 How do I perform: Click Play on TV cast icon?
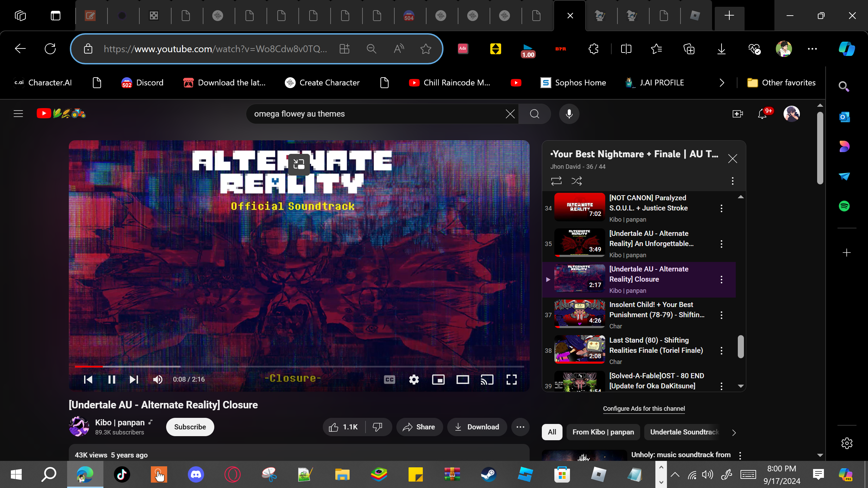click(487, 380)
